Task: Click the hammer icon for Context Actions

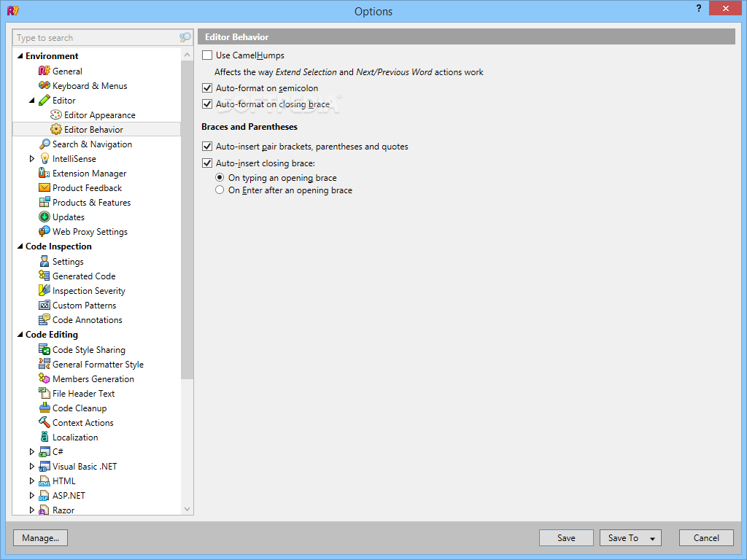Action: 44,422
